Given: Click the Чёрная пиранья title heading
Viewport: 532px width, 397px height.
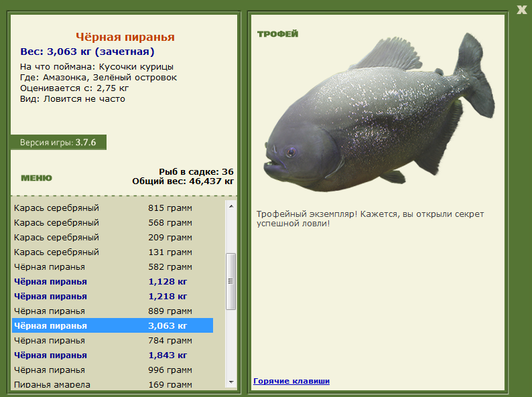Looking at the screenshot, I should pos(125,37).
